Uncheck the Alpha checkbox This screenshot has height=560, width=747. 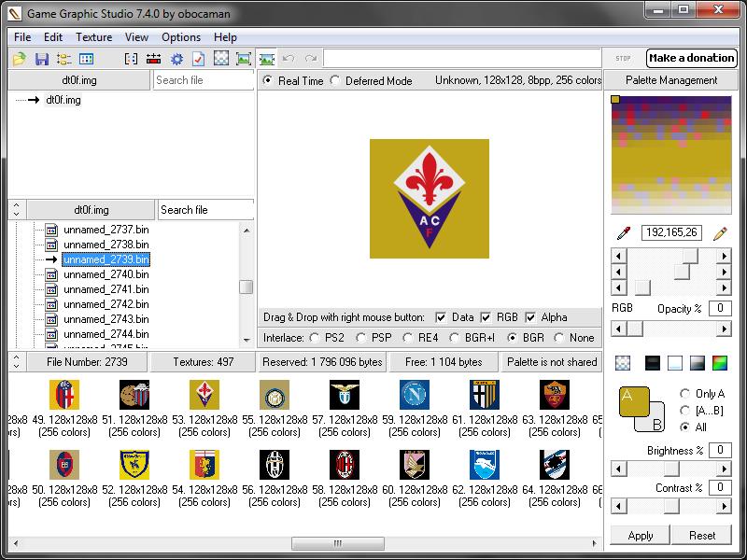coord(530,317)
